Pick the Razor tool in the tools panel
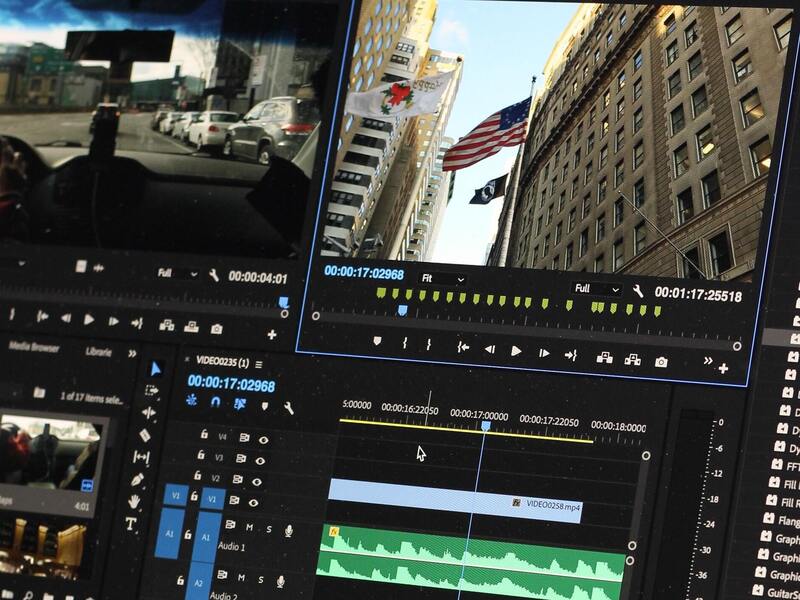 (145, 435)
